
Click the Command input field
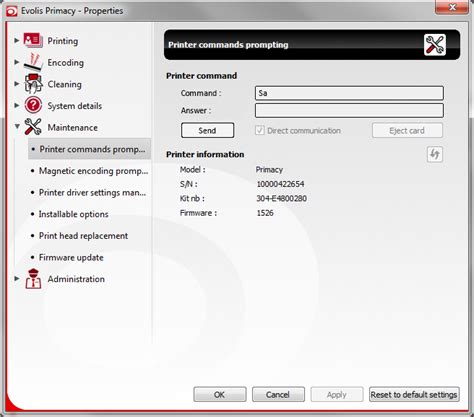click(349, 93)
